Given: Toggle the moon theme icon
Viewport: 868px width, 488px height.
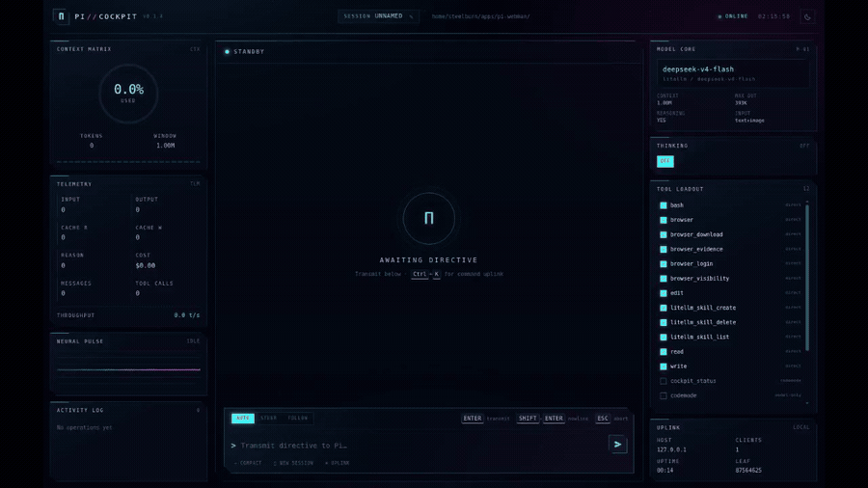Looking at the screenshot, I should [807, 16].
